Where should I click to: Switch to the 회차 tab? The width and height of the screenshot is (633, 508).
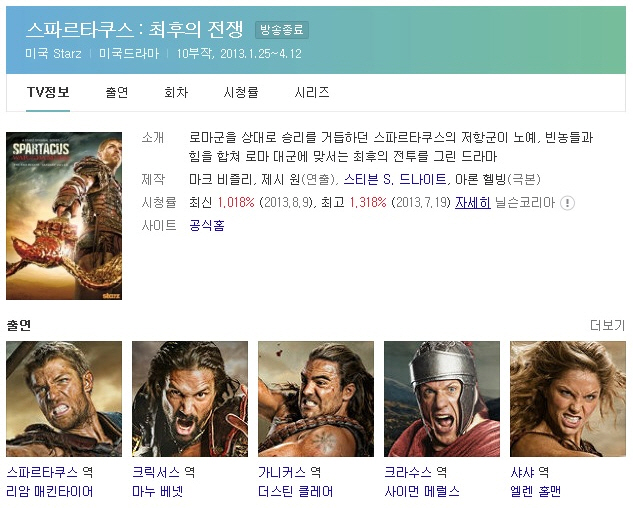[x=176, y=92]
